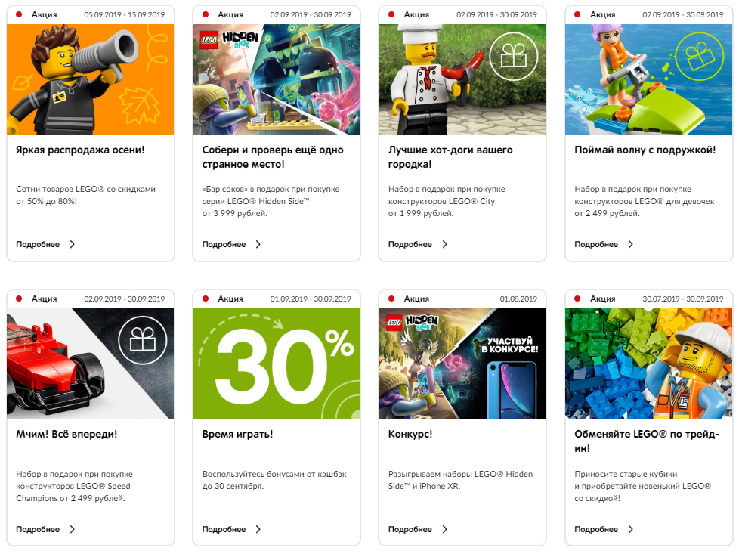Open Подробнее for Мчим! Всё впереди!

(x=38, y=529)
